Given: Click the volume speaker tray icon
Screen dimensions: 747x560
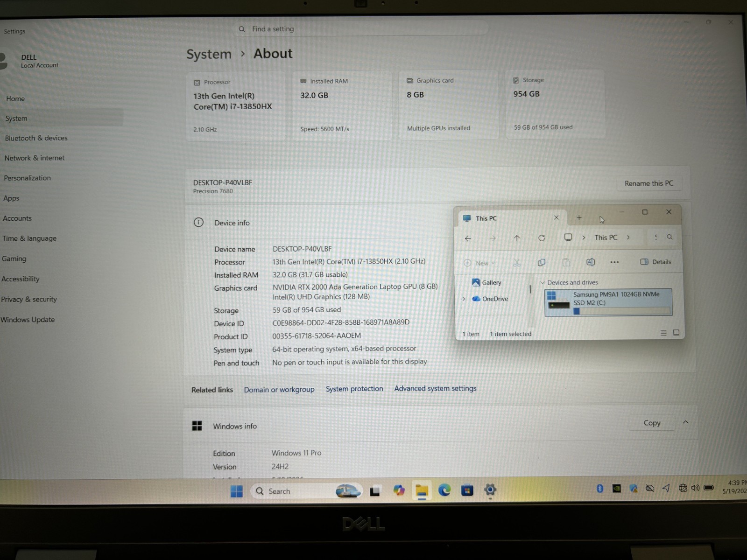Looking at the screenshot, I should tap(695, 488).
